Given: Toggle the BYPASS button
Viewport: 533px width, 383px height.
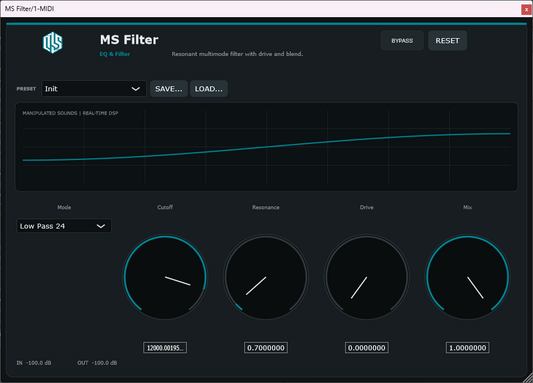Looking at the screenshot, I should (402, 41).
